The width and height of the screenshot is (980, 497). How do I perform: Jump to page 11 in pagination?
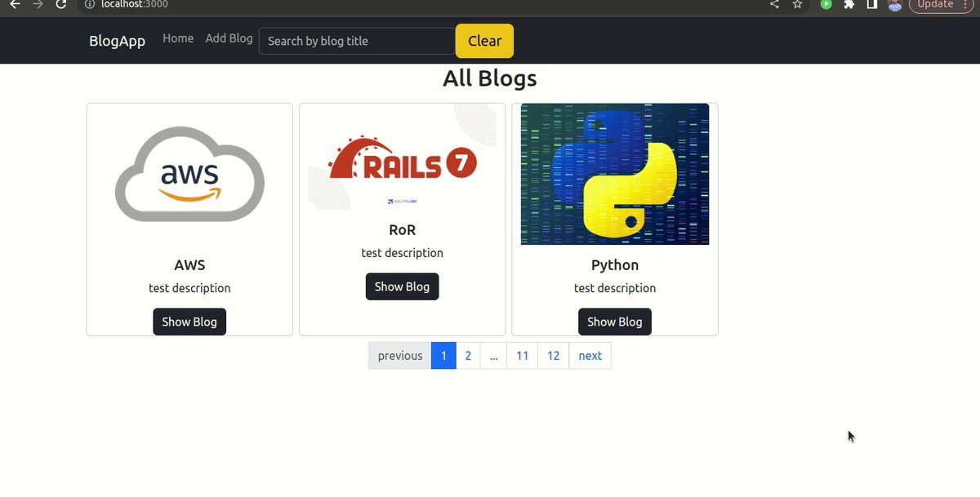click(523, 356)
